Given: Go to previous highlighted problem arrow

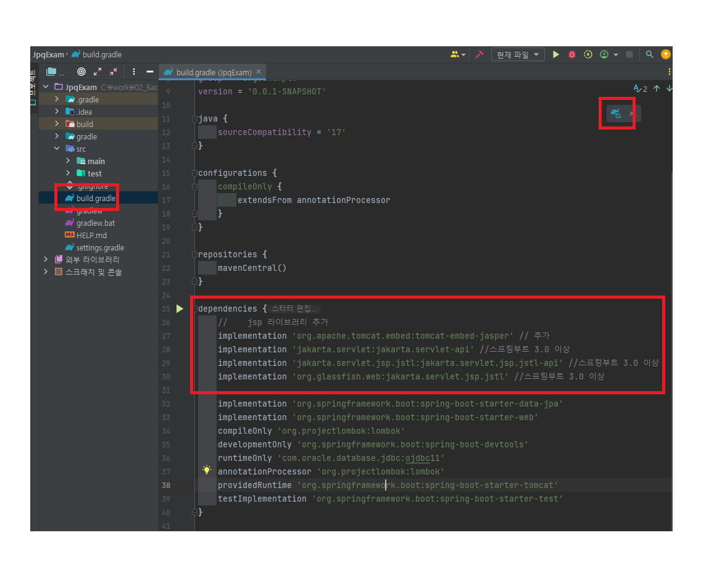Looking at the screenshot, I should coord(657,89).
